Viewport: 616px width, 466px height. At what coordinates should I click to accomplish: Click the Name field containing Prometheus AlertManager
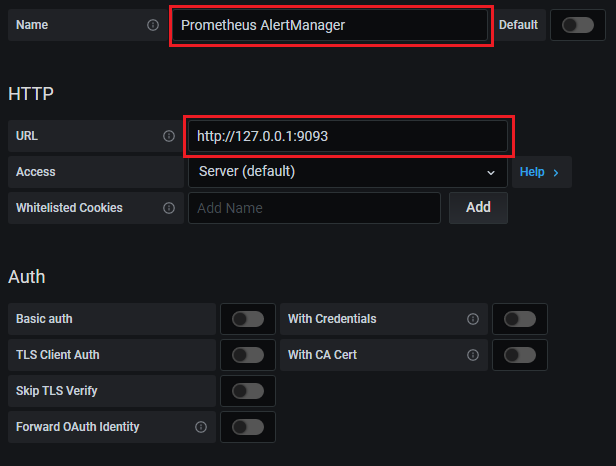point(330,25)
